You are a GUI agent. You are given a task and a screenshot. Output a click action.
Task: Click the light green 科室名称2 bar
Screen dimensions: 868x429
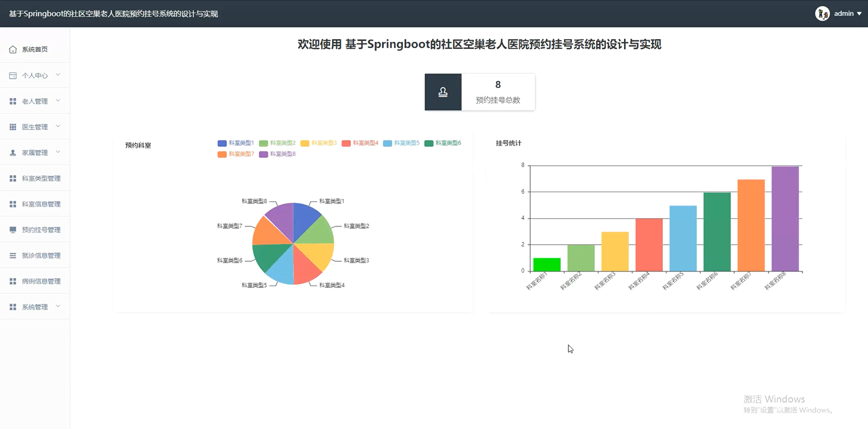[581, 258]
